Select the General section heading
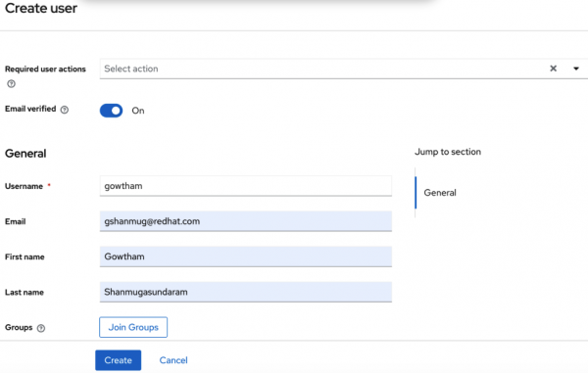Screen dimensions: 588x373 (25, 153)
